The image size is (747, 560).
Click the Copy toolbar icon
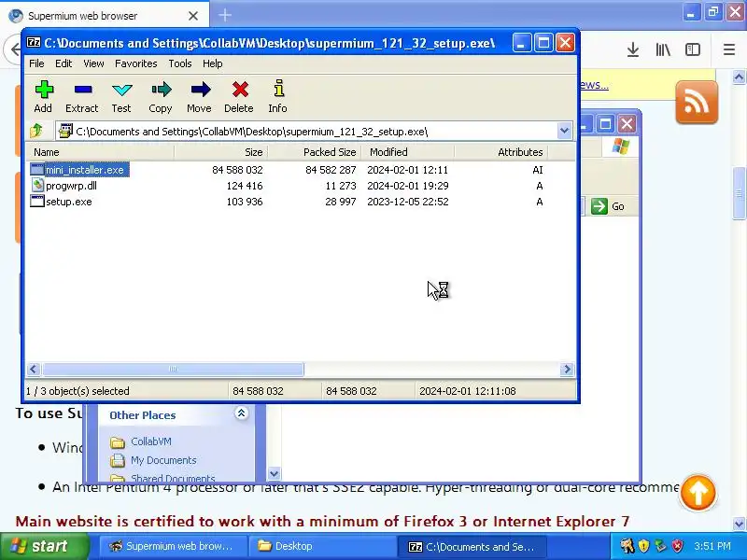point(161,97)
